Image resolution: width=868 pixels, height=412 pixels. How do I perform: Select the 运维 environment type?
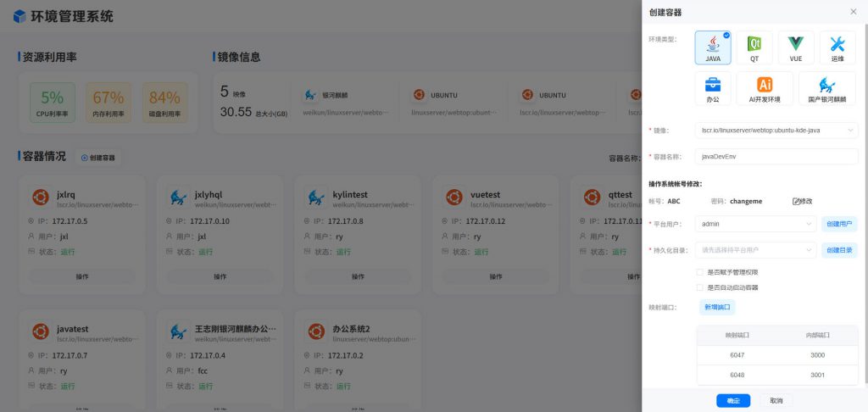[x=837, y=48]
